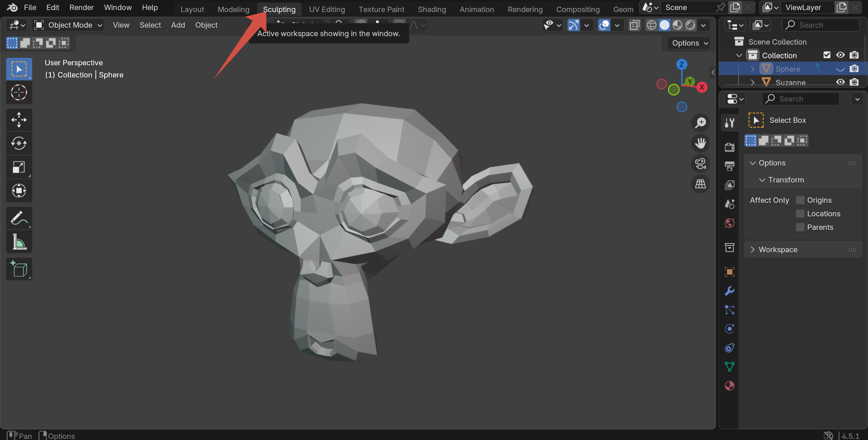The width and height of the screenshot is (868, 440).
Task: Click the Outliner search field
Action: tap(821, 25)
